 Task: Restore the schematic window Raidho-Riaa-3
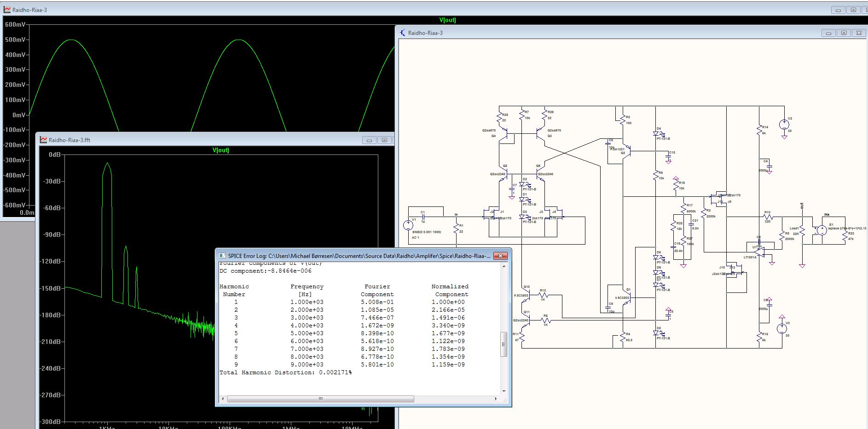tap(844, 33)
